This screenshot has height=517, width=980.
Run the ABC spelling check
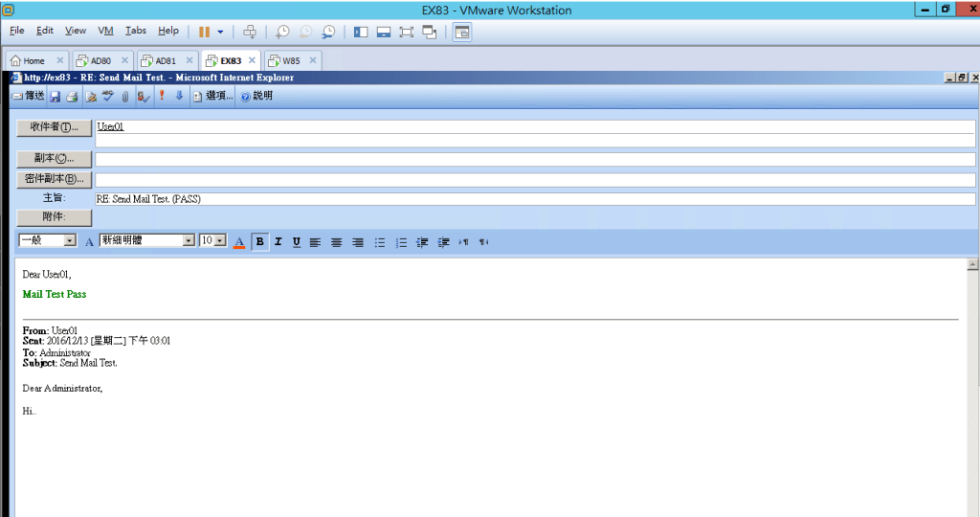(x=108, y=96)
